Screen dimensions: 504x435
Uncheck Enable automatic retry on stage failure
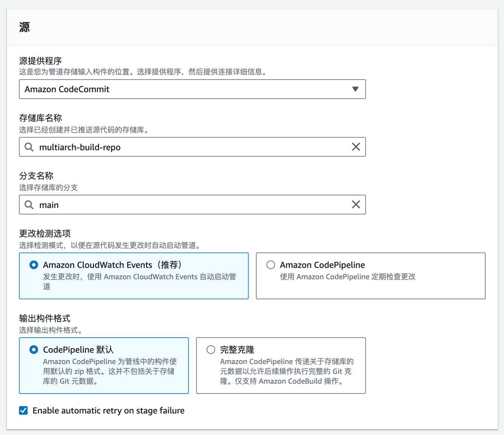(23, 410)
